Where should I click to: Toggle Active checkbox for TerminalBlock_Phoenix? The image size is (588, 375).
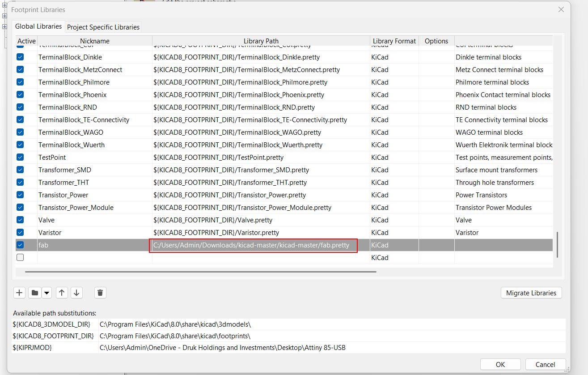[x=20, y=94]
